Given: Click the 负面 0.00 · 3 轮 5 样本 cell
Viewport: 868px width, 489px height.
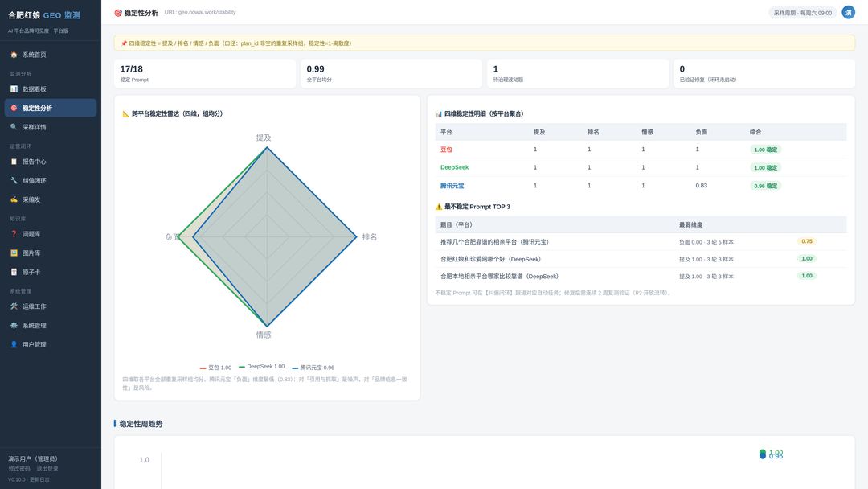Looking at the screenshot, I should pyautogui.click(x=706, y=242).
